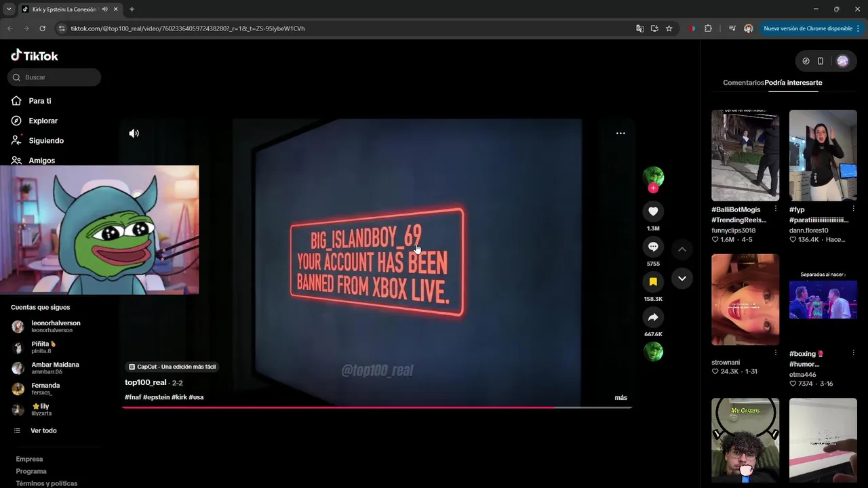Open top100_real creator profile name

[146, 382]
